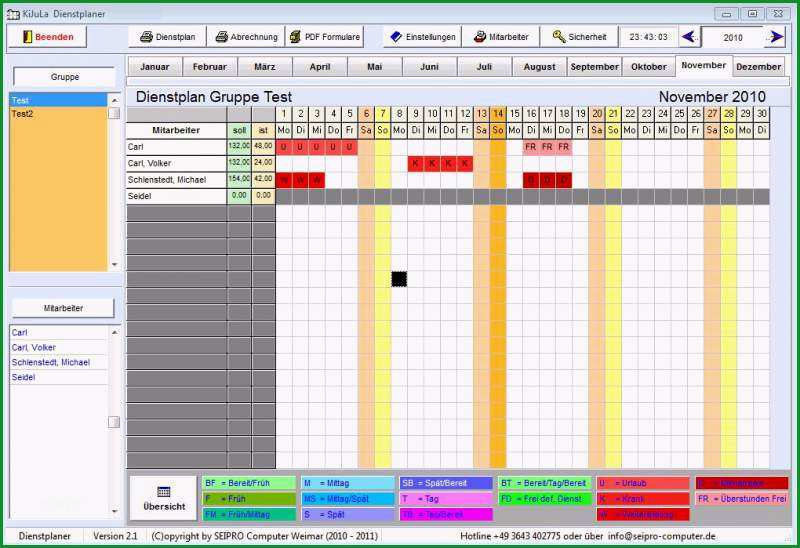Click the Übersicht calendar icon
800x548 pixels.
pos(164,491)
